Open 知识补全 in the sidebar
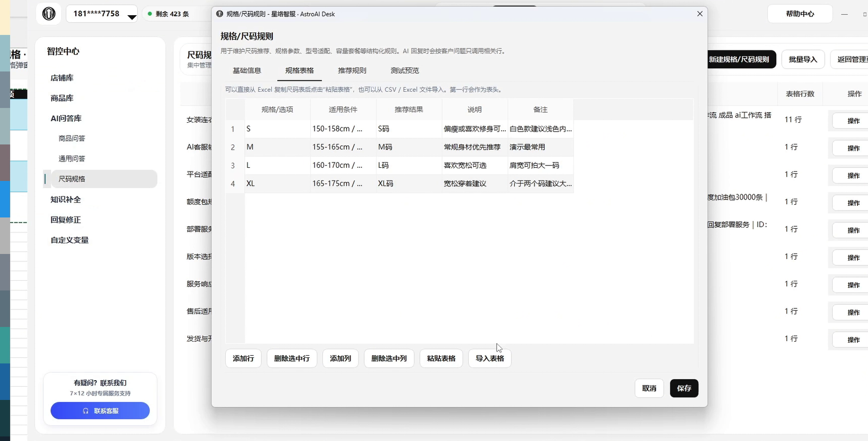This screenshot has width=868, height=441. [x=66, y=200]
